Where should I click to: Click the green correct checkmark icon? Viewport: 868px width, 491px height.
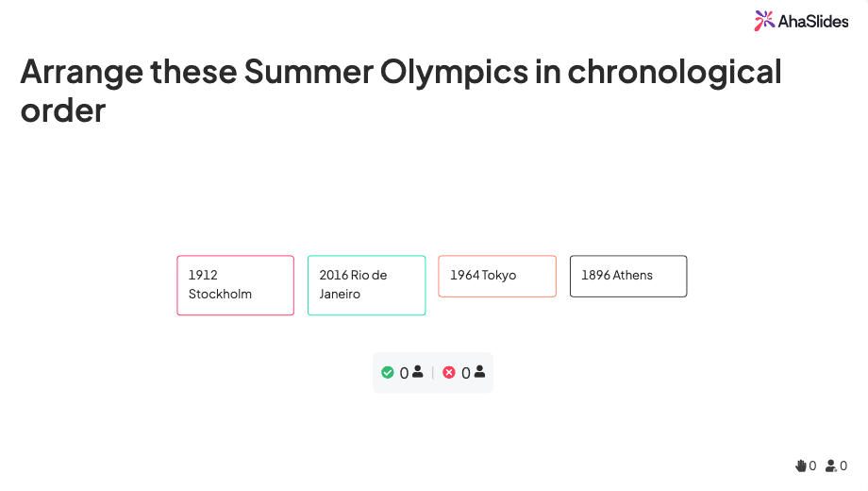click(x=388, y=372)
